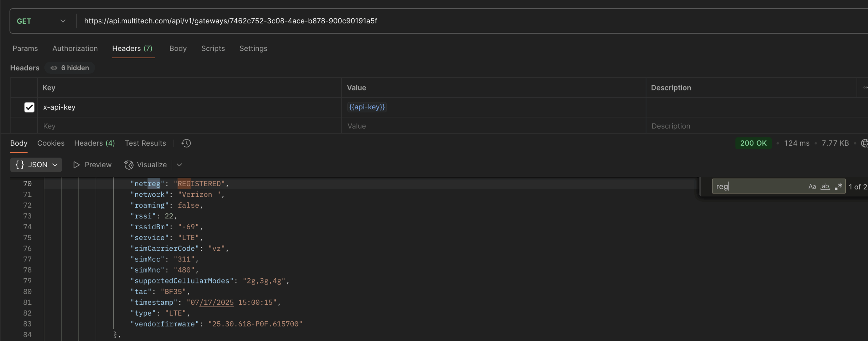Click the tac "BF35" value
The width and height of the screenshot is (868, 341).
click(173, 292)
